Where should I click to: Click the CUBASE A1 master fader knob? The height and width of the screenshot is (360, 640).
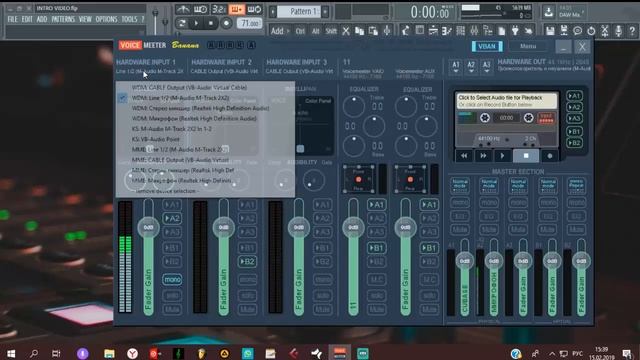click(464, 261)
